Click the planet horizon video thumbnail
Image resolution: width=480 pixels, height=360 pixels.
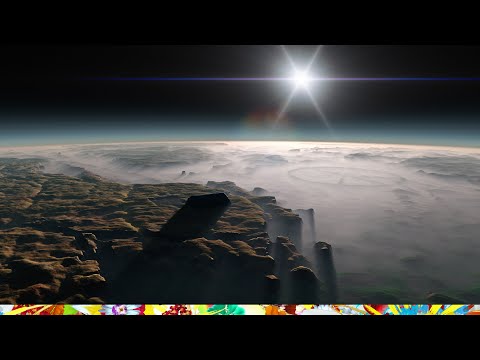point(240,180)
